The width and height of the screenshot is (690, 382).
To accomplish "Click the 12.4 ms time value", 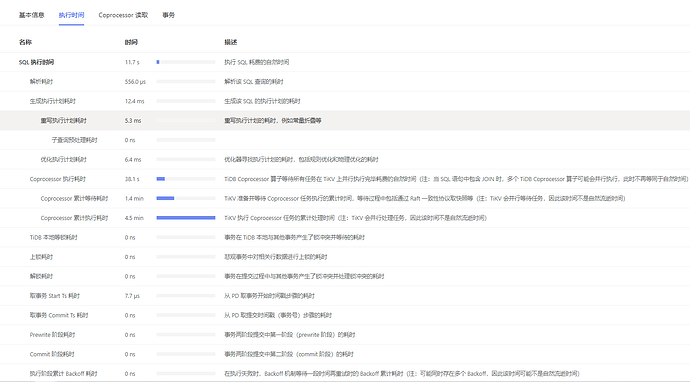I will click(x=135, y=101).
